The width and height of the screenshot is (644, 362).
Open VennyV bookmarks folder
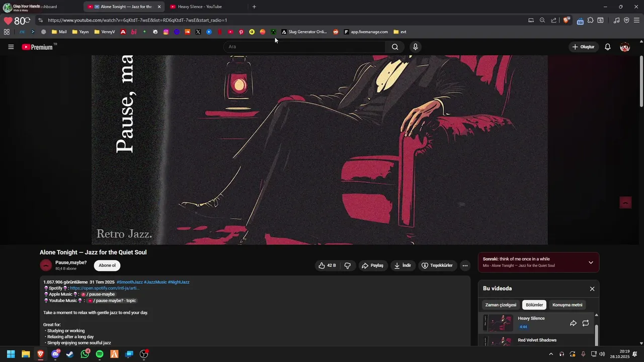105,32
